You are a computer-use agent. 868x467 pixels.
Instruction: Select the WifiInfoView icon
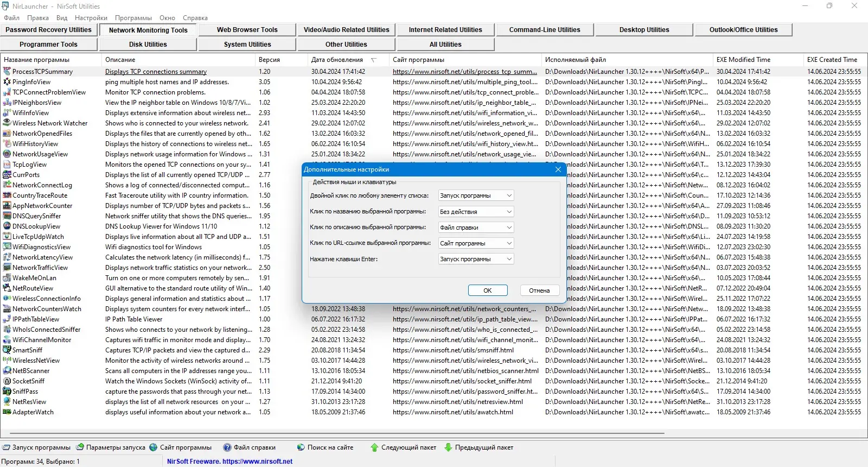click(x=7, y=112)
